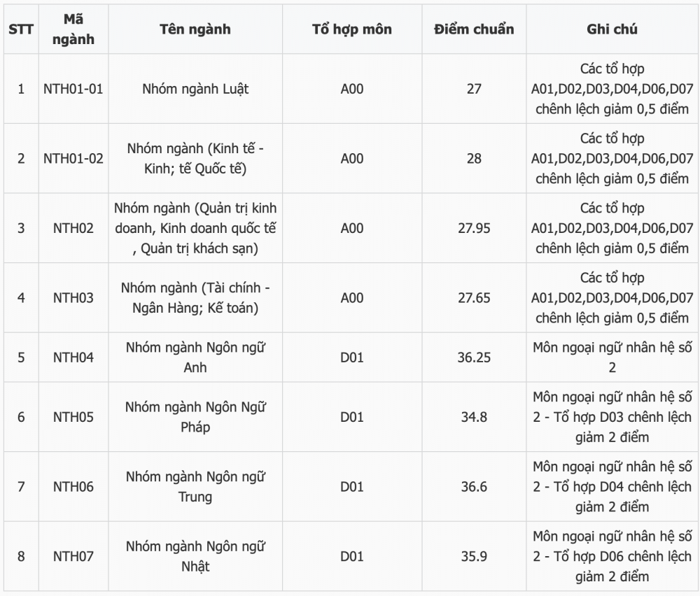Click the NTH05 code cell

pos(73,417)
